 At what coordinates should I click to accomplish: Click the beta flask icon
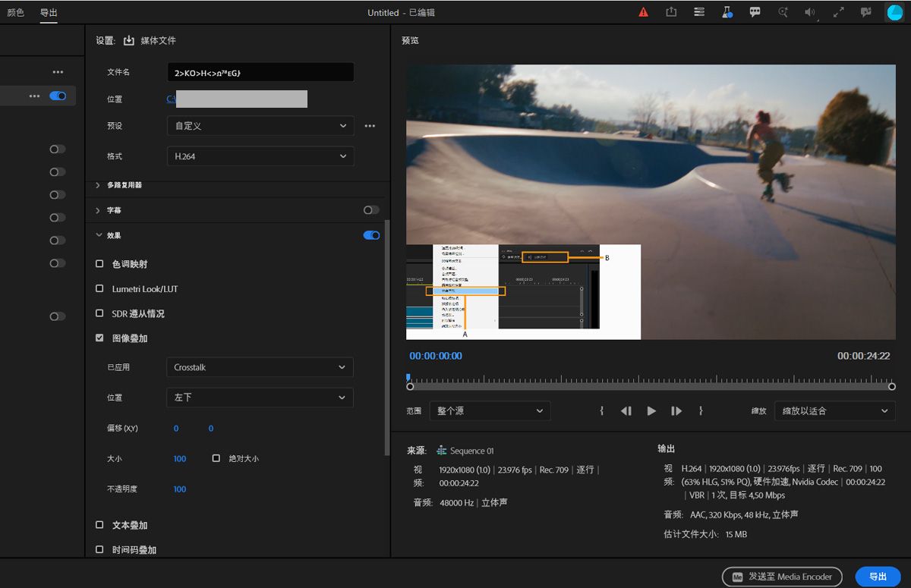click(727, 12)
